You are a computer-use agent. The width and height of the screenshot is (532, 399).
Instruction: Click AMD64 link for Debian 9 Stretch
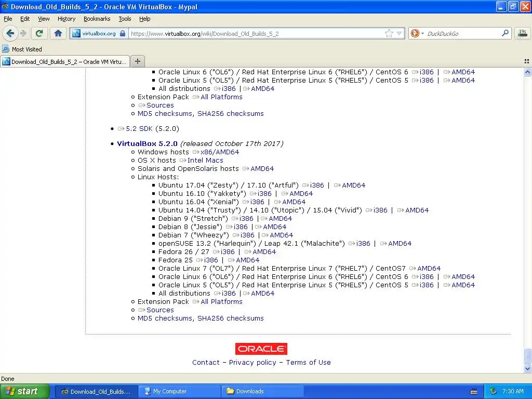pyautogui.click(x=280, y=219)
